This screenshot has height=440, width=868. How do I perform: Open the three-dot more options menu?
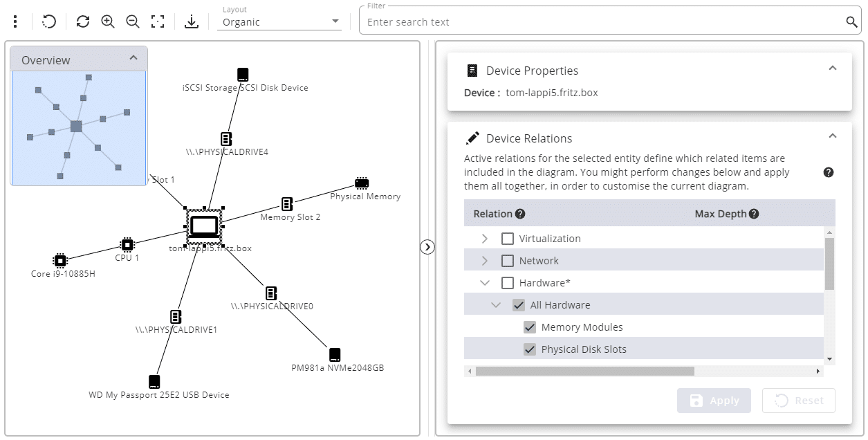tap(15, 21)
